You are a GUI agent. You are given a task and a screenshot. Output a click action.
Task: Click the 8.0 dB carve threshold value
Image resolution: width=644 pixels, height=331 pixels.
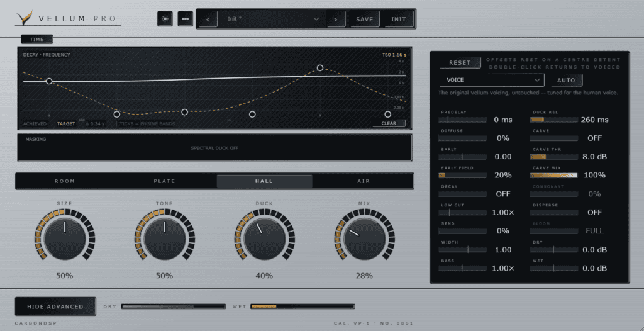tap(594, 157)
